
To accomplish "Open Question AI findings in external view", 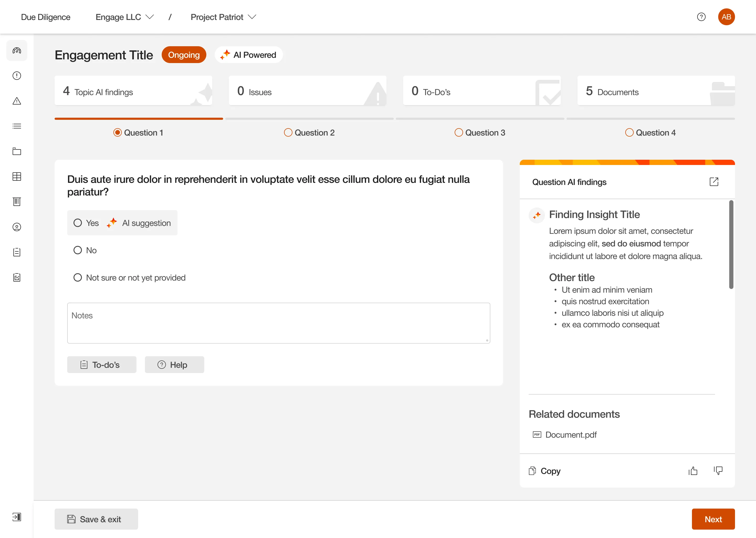I will (714, 182).
